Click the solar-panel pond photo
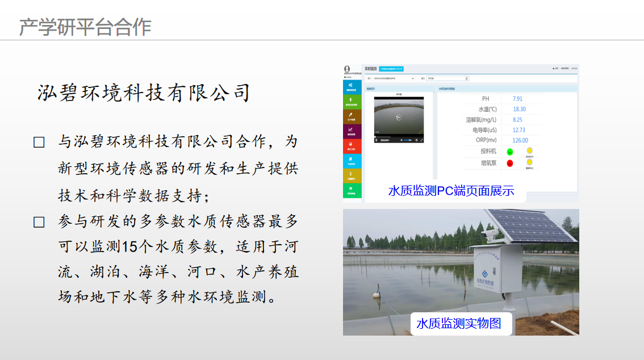 [461, 272]
